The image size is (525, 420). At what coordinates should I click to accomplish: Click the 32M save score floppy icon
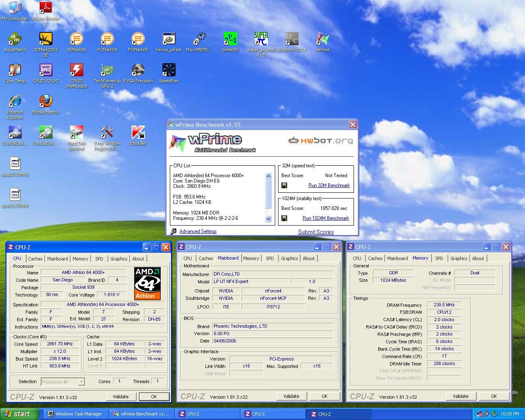point(284,185)
